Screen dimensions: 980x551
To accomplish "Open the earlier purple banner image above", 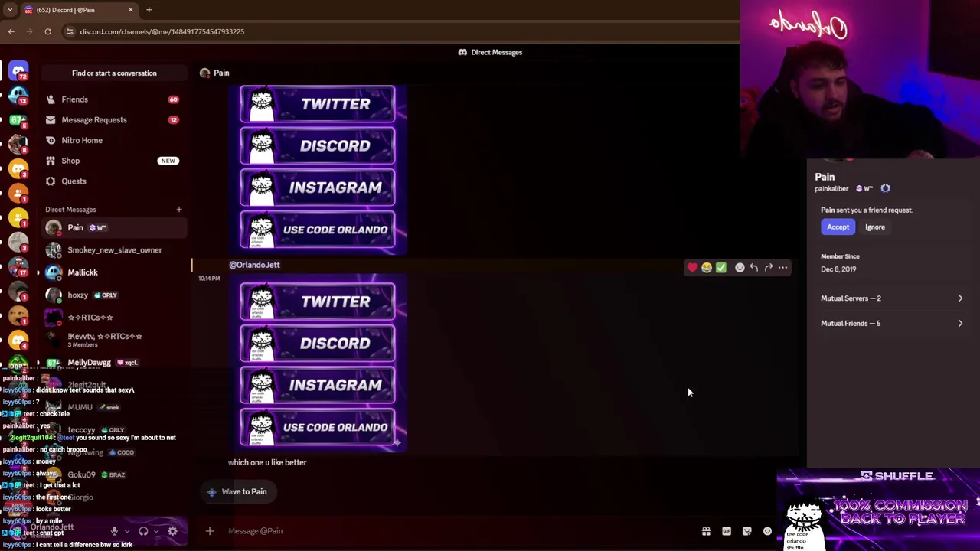I will click(x=318, y=168).
